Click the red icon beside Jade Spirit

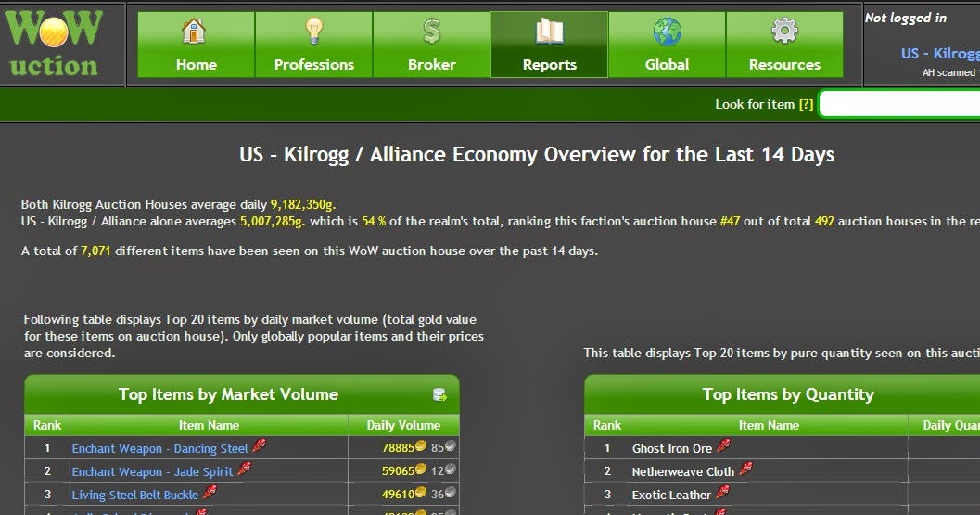(244, 469)
